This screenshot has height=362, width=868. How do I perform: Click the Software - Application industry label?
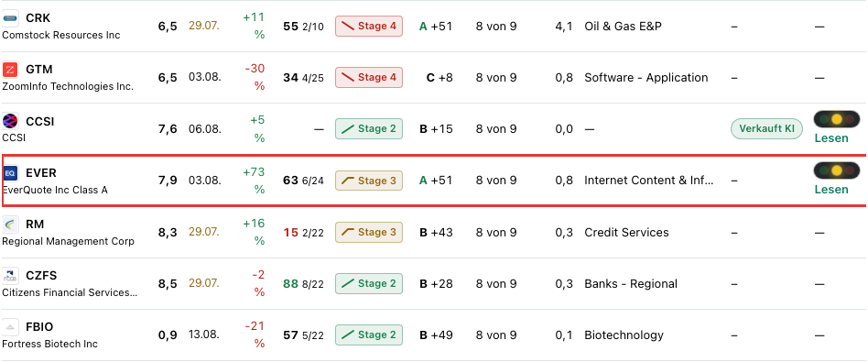pos(646,78)
